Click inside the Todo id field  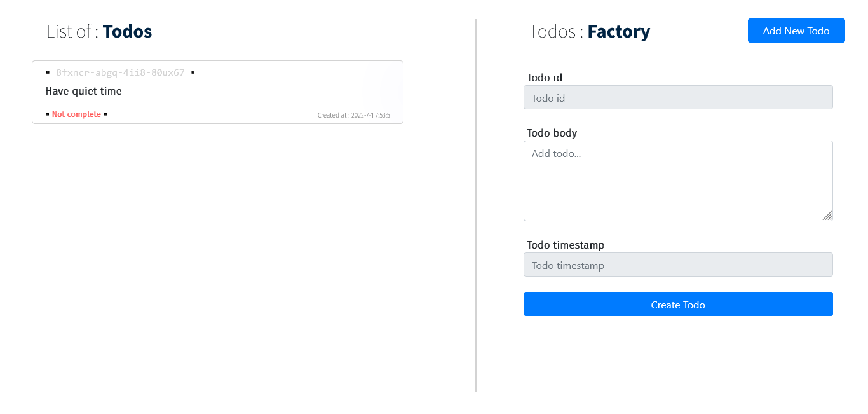(x=678, y=97)
